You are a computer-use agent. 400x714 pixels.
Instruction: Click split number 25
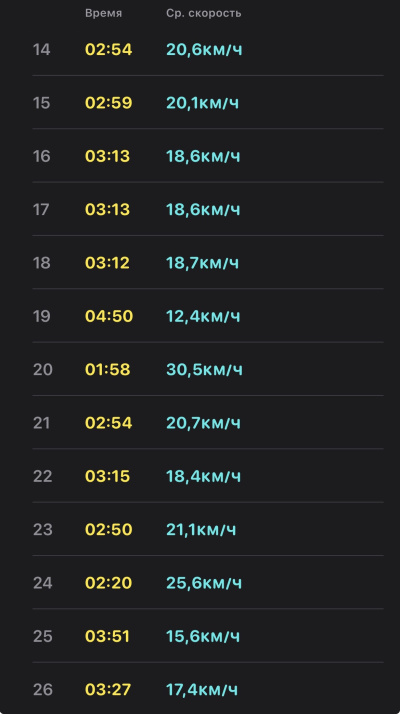click(43, 636)
